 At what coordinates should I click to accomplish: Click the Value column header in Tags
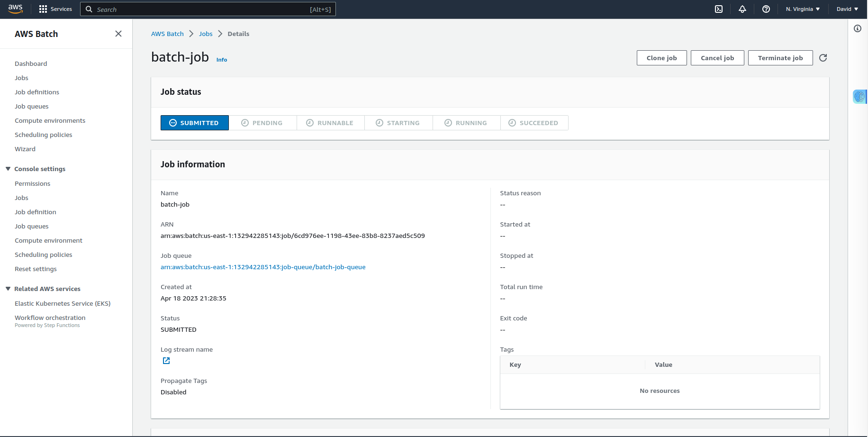pyautogui.click(x=663, y=364)
